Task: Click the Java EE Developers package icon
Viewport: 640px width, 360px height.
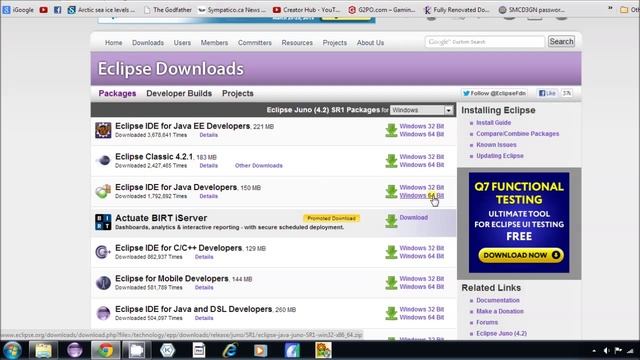Action: pos(103,130)
